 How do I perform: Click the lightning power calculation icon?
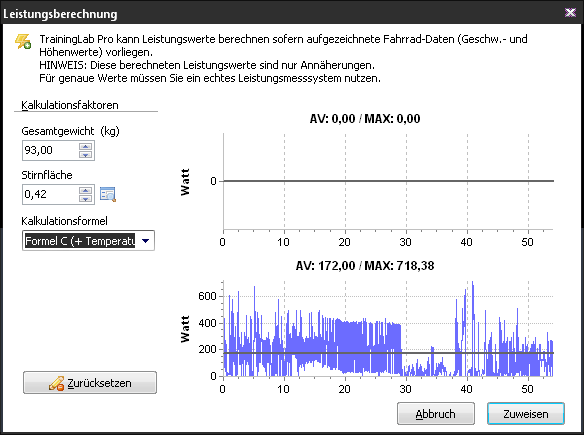coord(23,42)
